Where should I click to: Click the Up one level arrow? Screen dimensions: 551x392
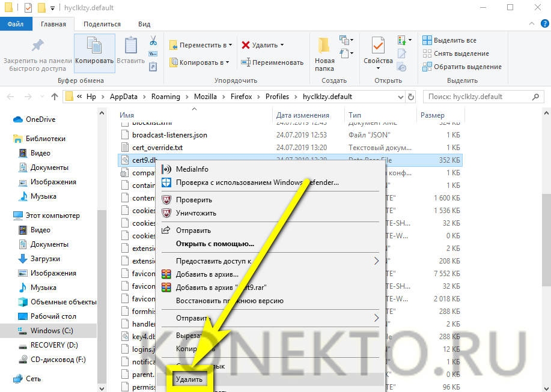55,97
